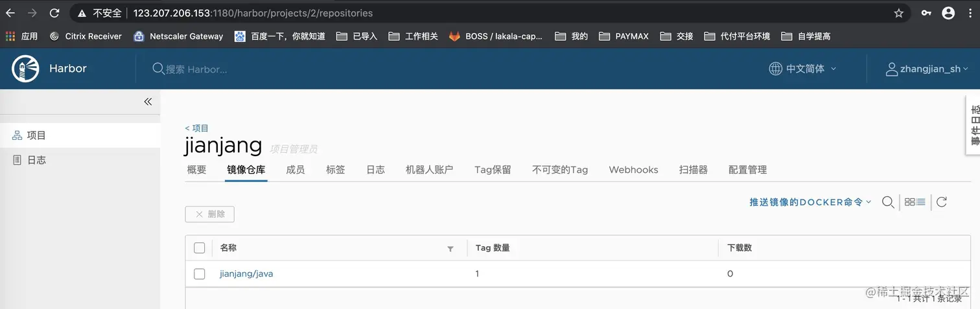Open the Chrome profile avatar
The image size is (980, 309).
pyautogui.click(x=948, y=13)
